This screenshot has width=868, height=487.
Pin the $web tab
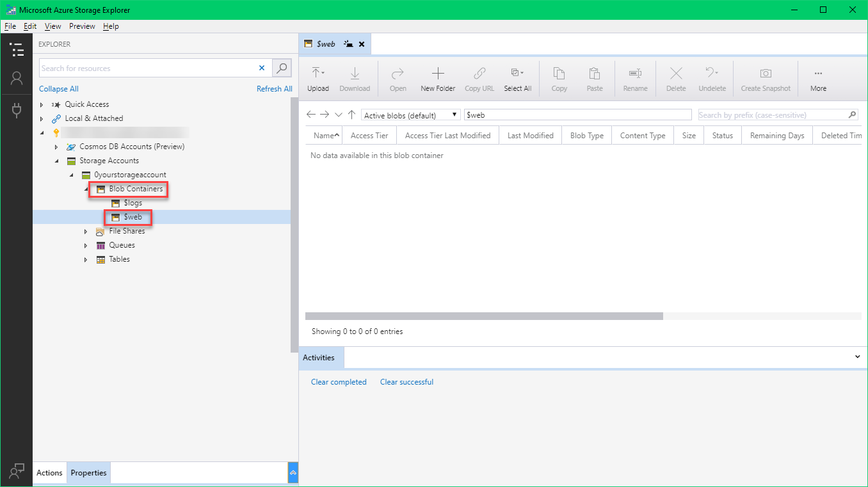click(348, 44)
